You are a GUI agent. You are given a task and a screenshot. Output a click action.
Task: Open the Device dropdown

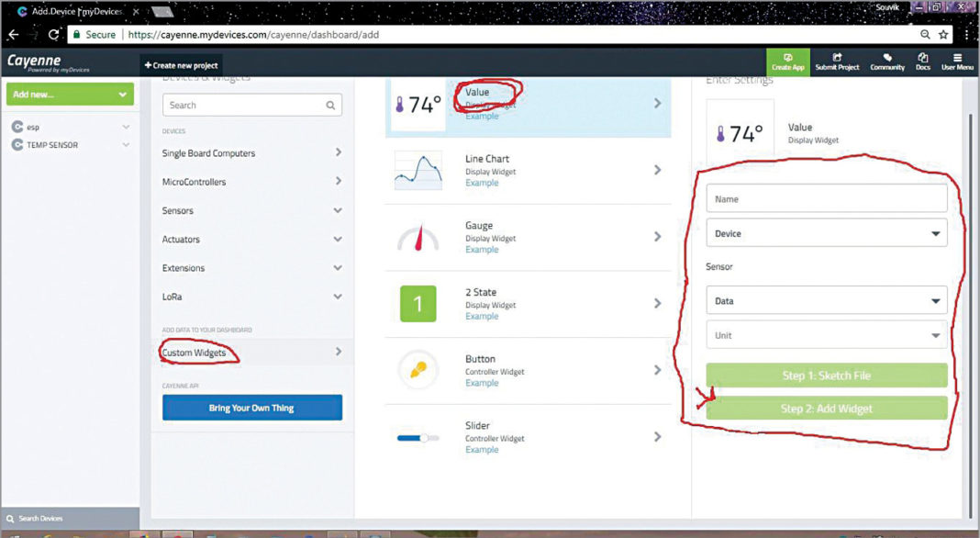826,233
